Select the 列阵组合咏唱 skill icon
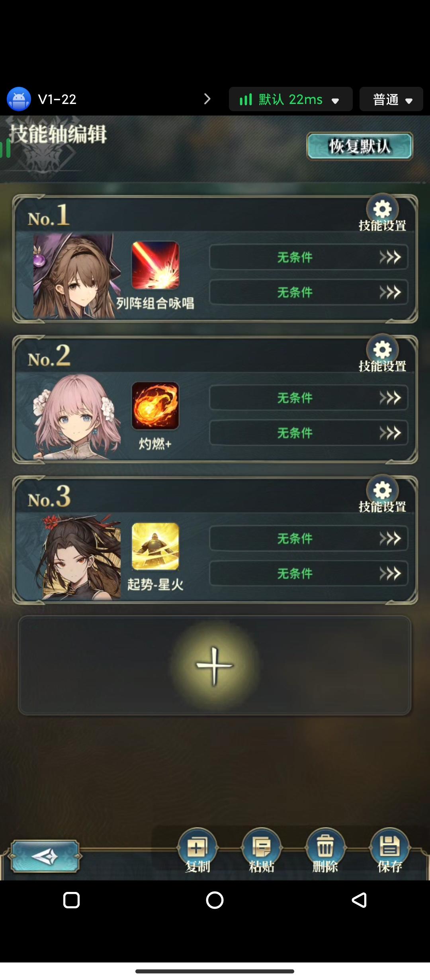 point(155,265)
